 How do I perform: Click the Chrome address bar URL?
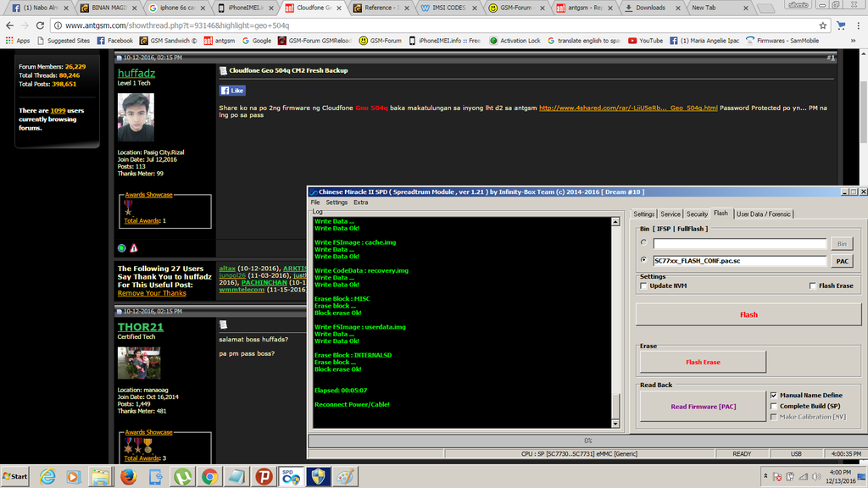pyautogui.click(x=177, y=25)
